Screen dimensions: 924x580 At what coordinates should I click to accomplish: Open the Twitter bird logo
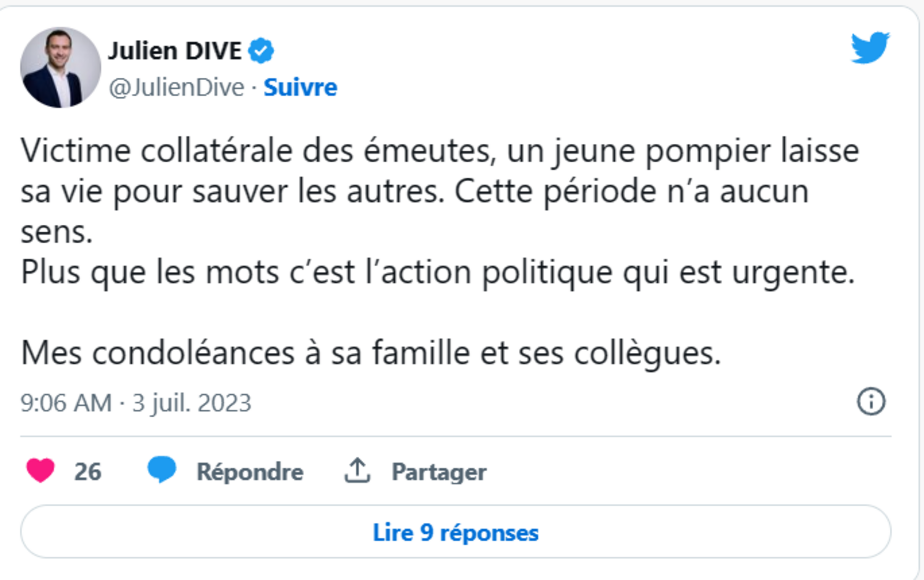pos(870,47)
